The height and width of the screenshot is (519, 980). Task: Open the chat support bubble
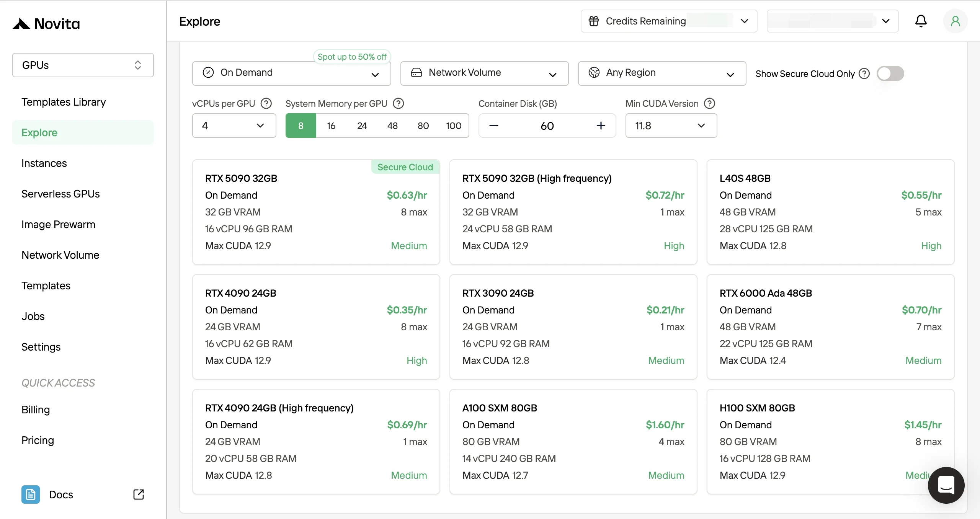pos(946,485)
